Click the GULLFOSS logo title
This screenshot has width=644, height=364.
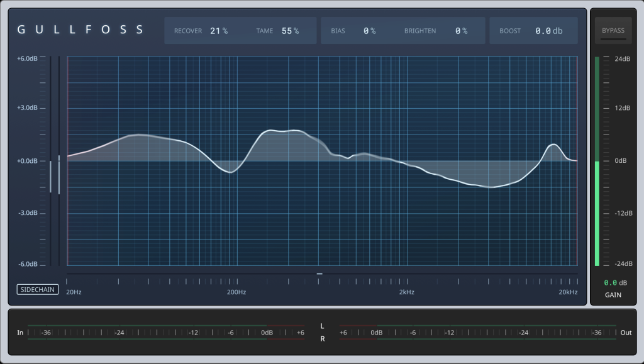(80, 30)
